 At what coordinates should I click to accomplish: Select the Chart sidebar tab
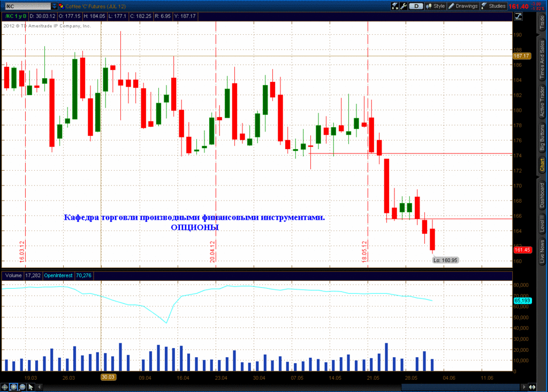point(542,165)
